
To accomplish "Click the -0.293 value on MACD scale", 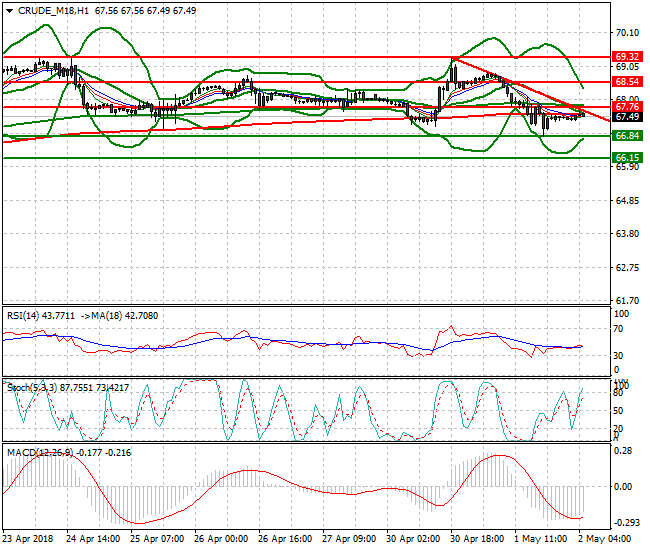I will (626, 523).
